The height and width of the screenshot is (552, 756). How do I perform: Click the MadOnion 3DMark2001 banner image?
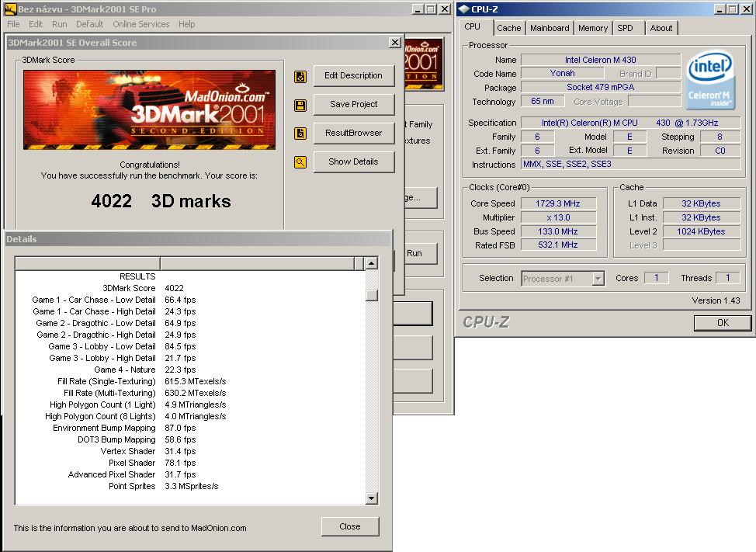(x=150, y=110)
